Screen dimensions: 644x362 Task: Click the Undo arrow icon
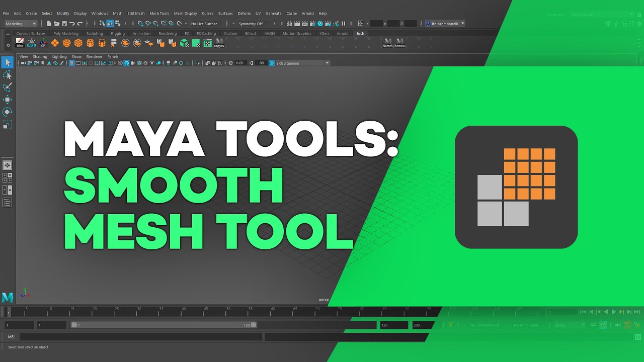click(x=72, y=24)
